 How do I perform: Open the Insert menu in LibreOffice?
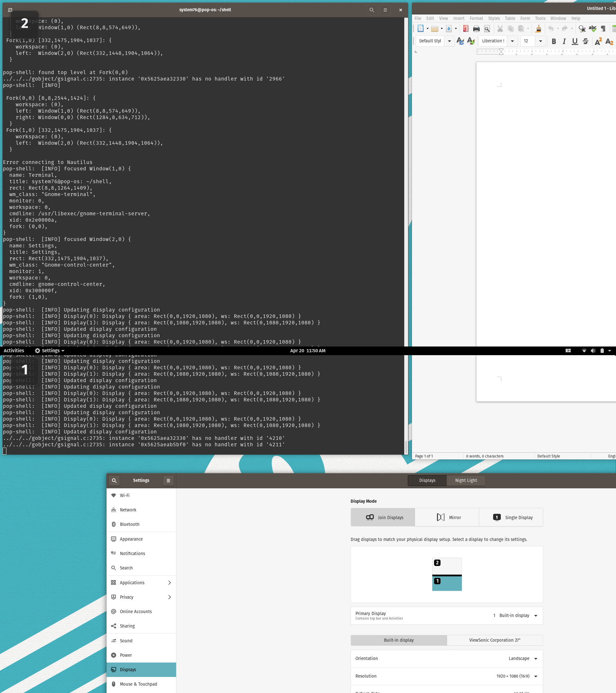click(x=459, y=18)
